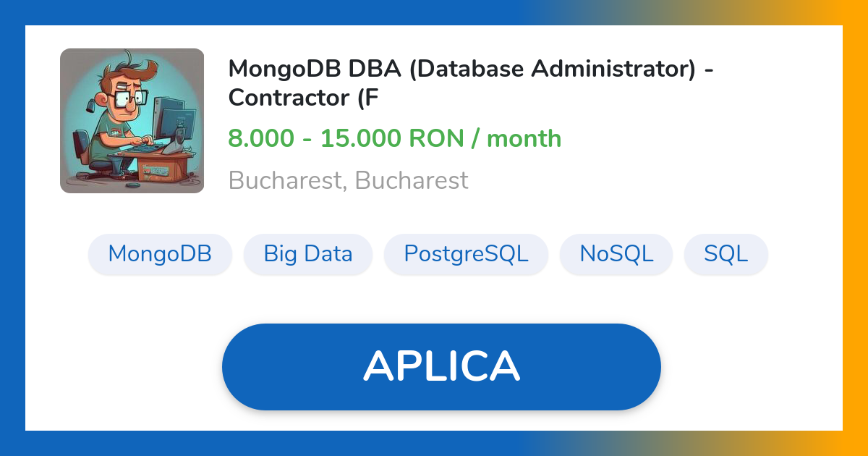Click the cartoon developer thumbnail image
The image size is (868, 456).
132,121
